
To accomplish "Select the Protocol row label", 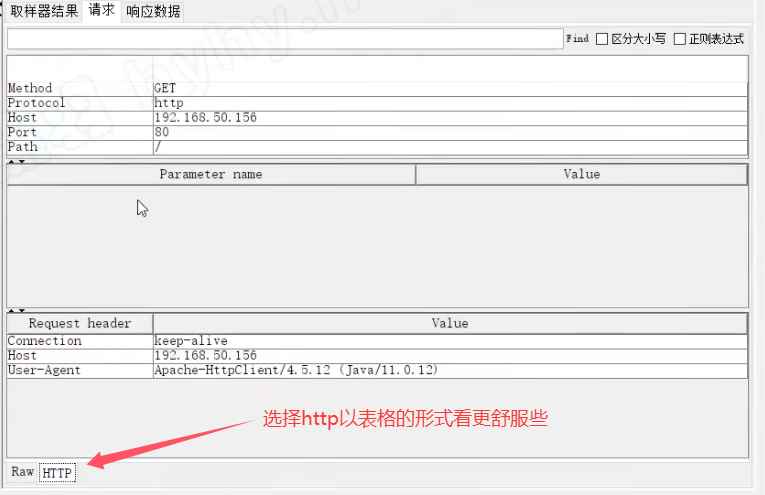I will point(80,103).
